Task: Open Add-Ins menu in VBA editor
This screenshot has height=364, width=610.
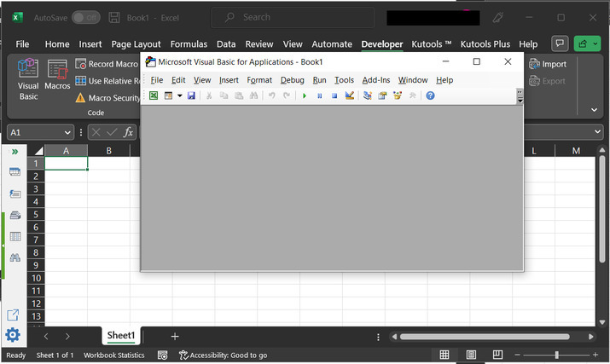Action: click(x=376, y=80)
